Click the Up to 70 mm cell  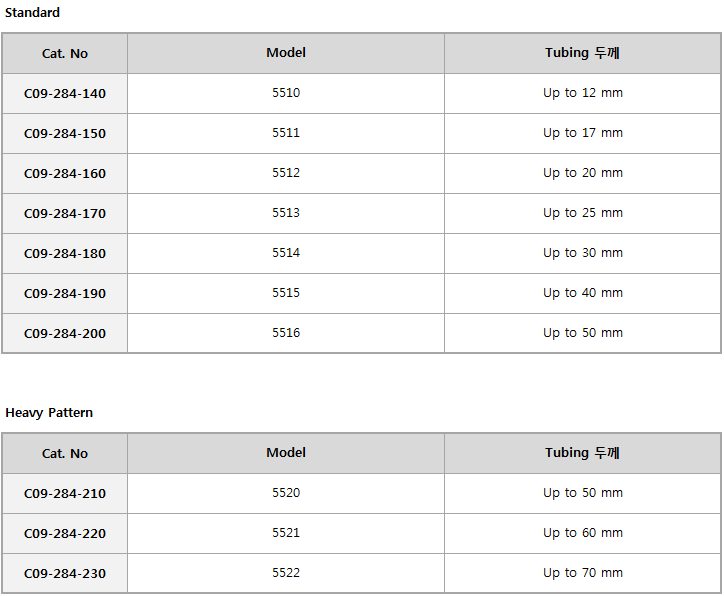(x=583, y=573)
